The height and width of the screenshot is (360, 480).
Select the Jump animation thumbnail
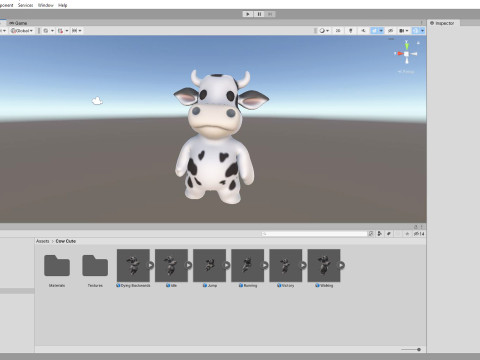tap(209, 265)
